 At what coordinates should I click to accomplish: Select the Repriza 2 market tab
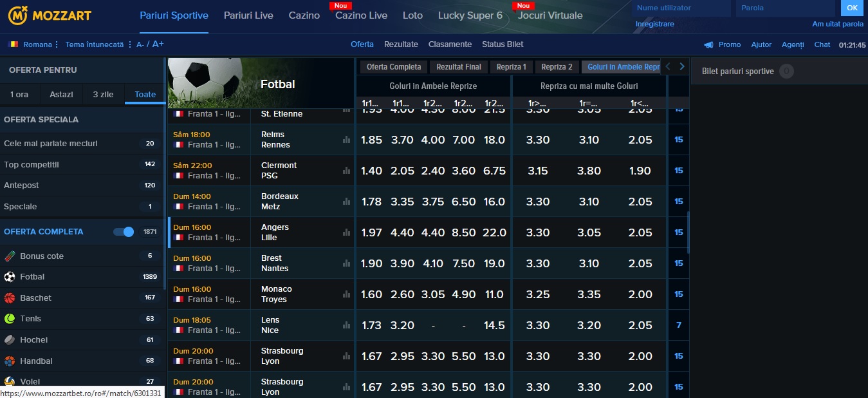click(x=557, y=67)
